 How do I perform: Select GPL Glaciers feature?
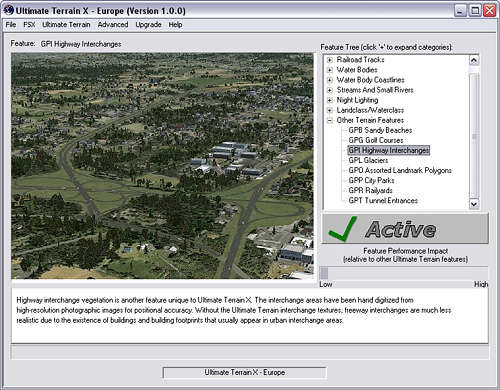tap(368, 160)
